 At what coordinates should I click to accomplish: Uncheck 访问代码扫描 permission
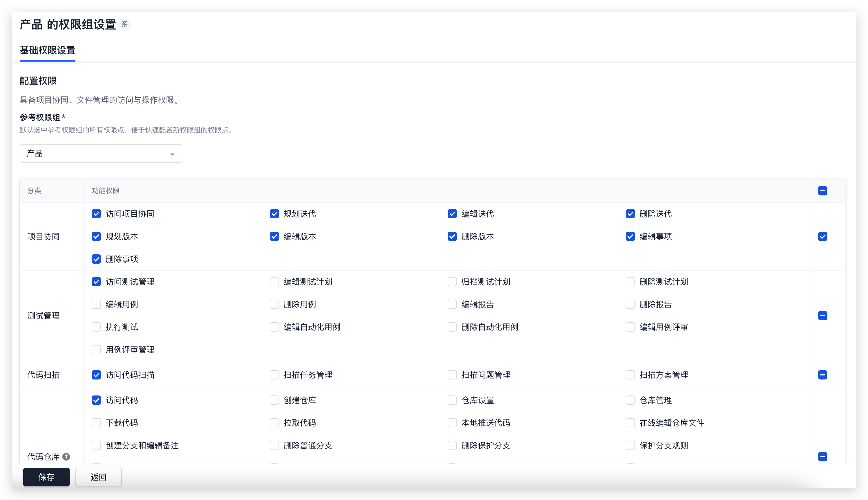click(x=96, y=375)
